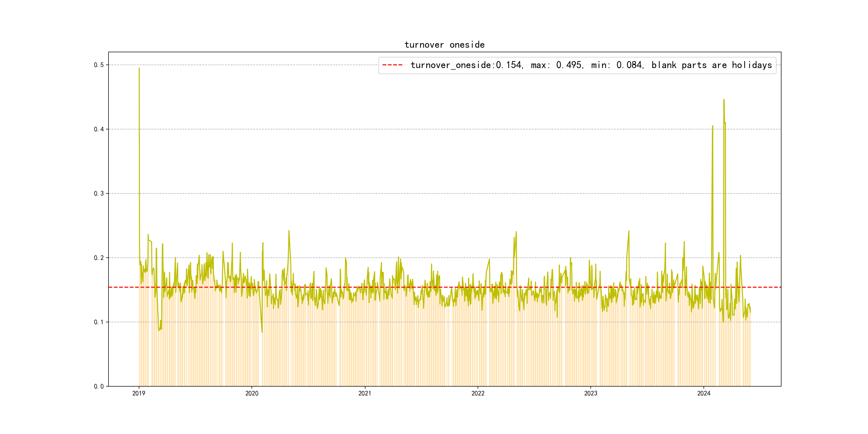The image size is (868, 434).
Task: Click the 0.4 y-axis tick label
Action: click(x=99, y=129)
